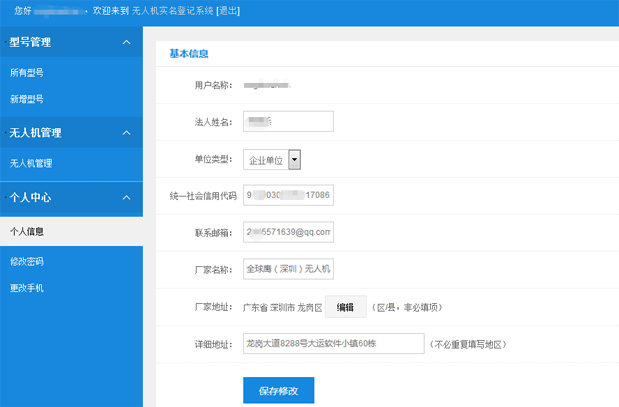Collapse the 型号管理 section chevron
619x407 pixels.
click(x=126, y=42)
